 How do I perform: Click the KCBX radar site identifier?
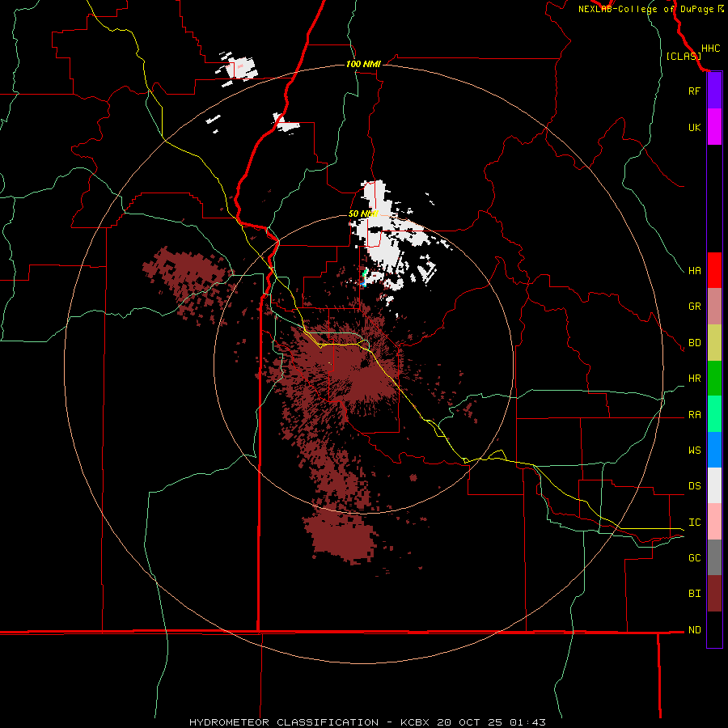pyautogui.click(x=416, y=722)
